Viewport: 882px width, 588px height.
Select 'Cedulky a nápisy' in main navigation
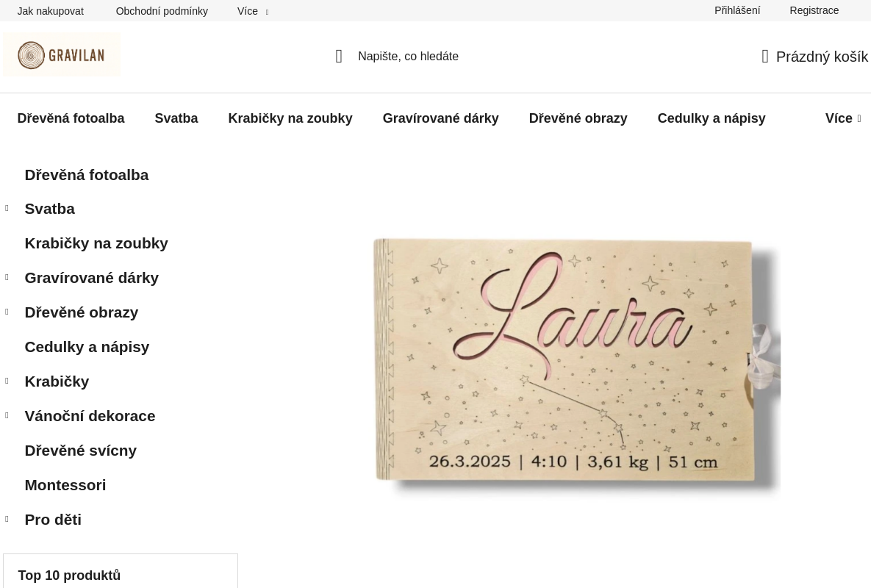711,118
